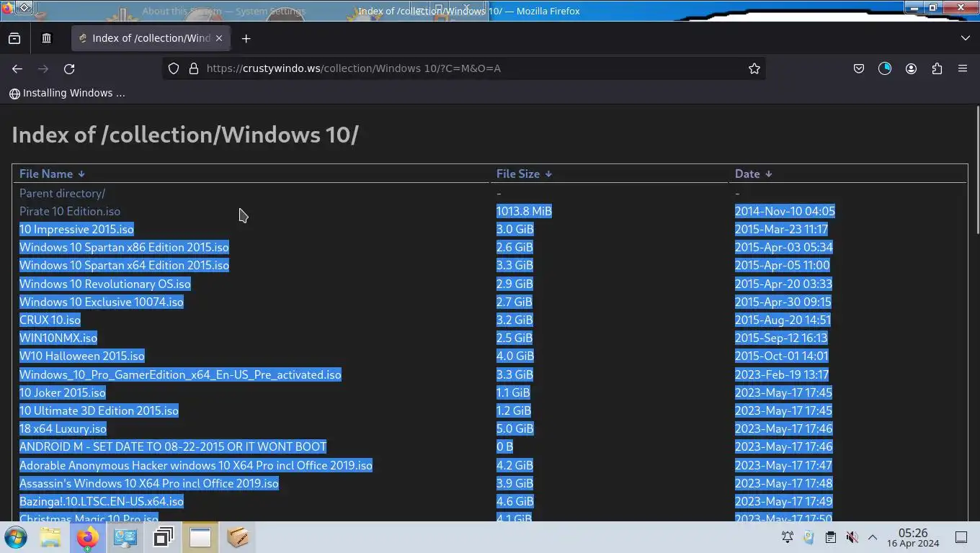Image resolution: width=980 pixels, height=553 pixels.
Task: Click the page vertical scrollbar
Action: [x=977, y=170]
